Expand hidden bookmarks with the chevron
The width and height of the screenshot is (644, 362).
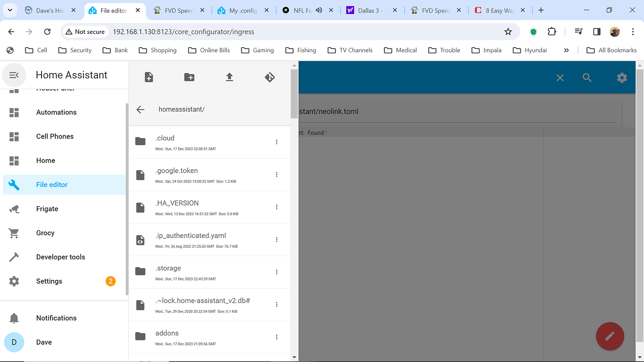coord(566,50)
